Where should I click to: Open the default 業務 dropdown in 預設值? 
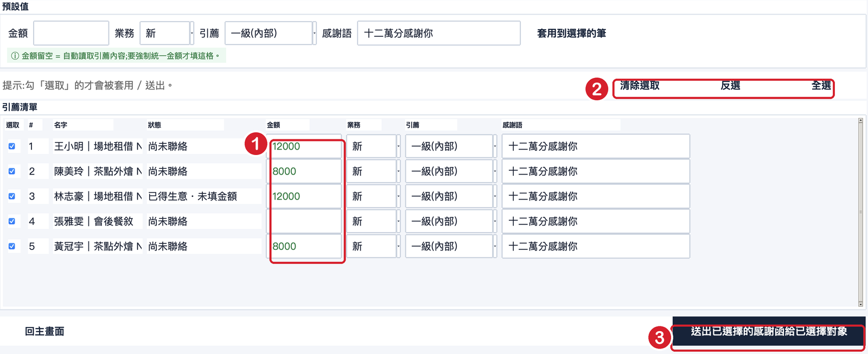[167, 33]
